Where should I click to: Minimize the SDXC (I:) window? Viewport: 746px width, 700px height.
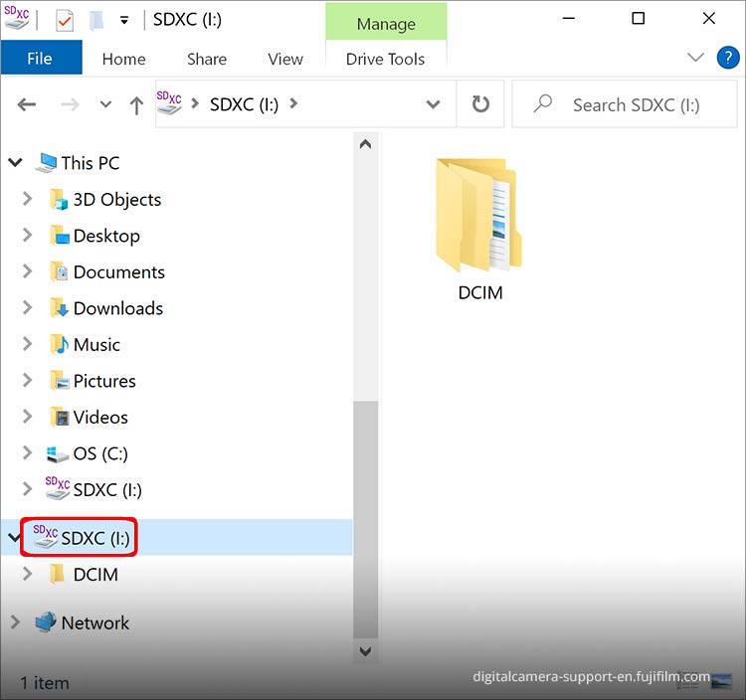[x=569, y=19]
